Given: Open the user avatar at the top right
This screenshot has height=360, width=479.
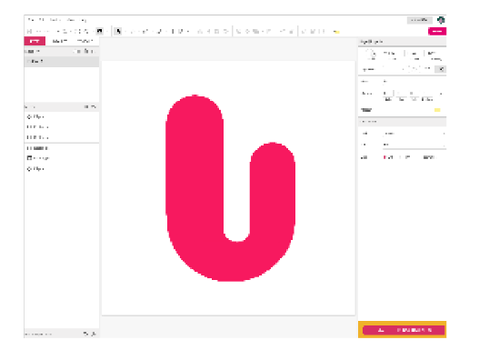Looking at the screenshot, I should point(441,20).
